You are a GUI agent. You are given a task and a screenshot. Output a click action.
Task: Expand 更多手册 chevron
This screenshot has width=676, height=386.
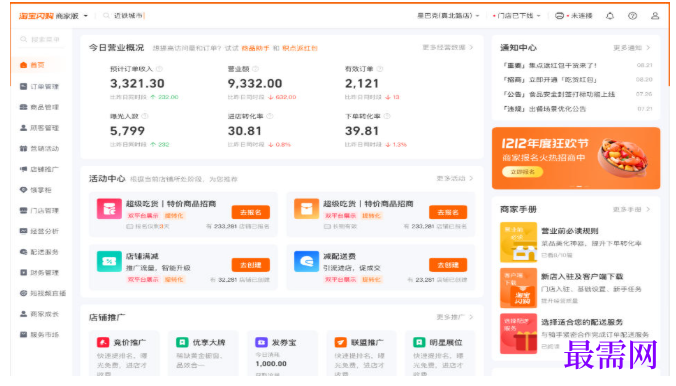click(x=648, y=210)
